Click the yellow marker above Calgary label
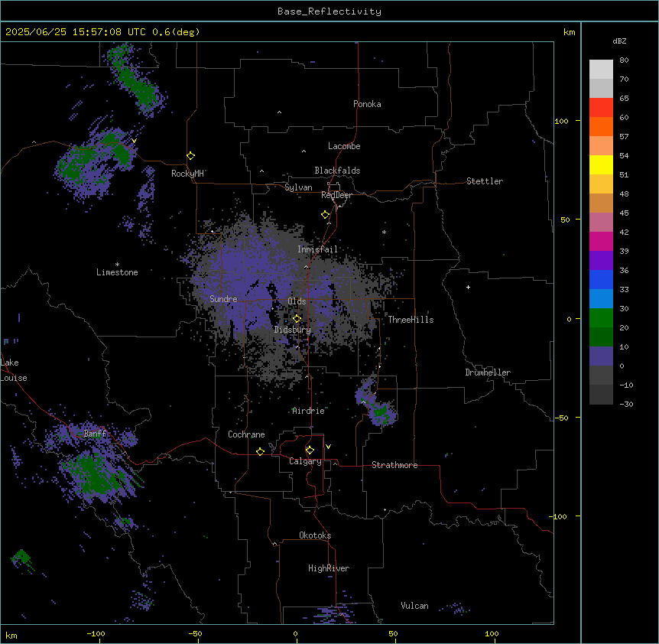Viewport: 659px width, 644px height. click(310, 450)
